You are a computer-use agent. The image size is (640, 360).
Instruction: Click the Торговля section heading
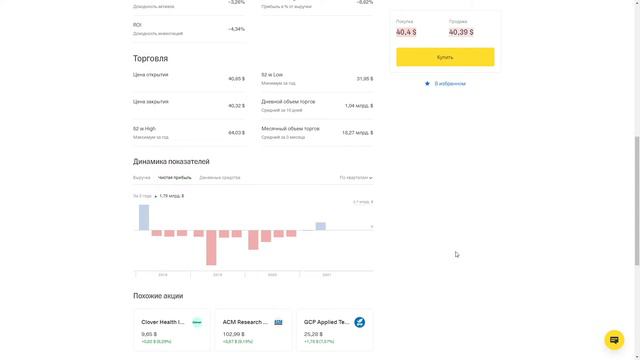[x=150, y=59]
